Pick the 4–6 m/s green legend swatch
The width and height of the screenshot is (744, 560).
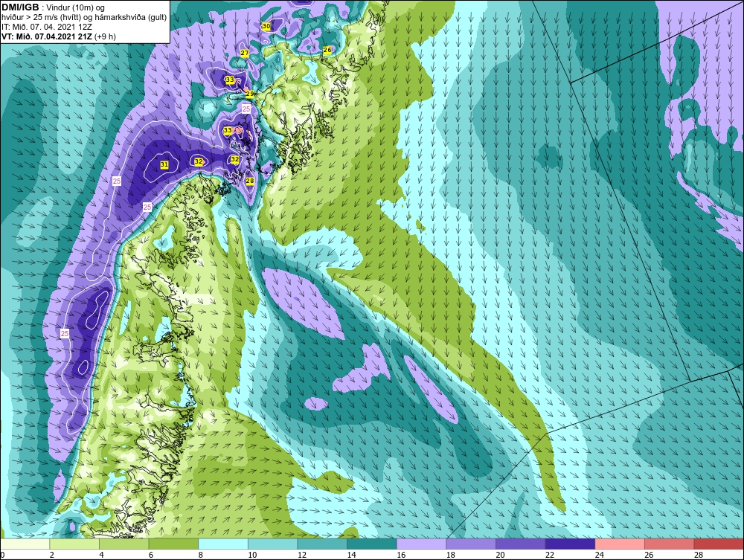(124, 544)
